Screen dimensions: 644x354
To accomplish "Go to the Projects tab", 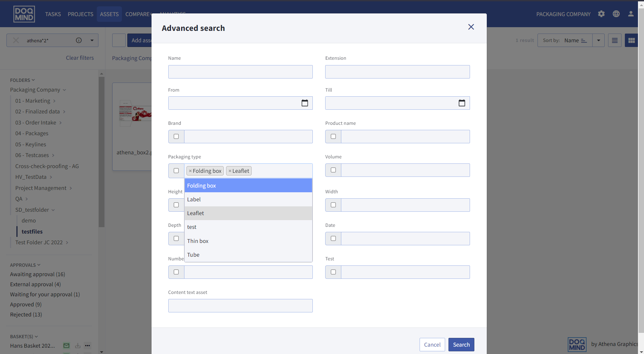I will (x=80, y=14).
